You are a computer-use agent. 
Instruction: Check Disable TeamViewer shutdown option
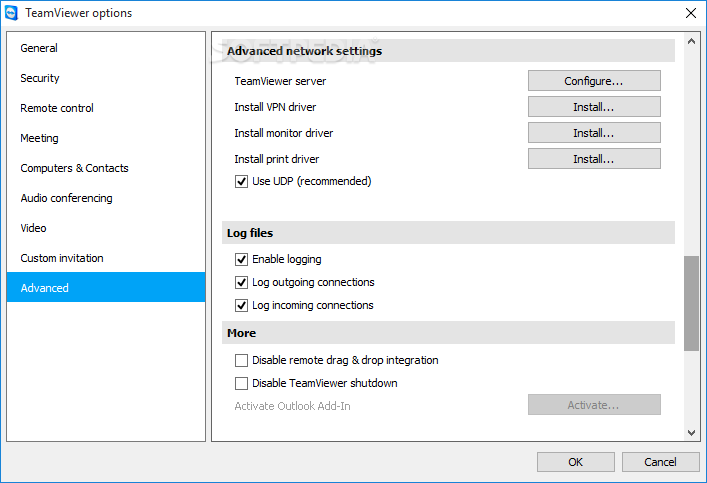click(x=241, y=383)
